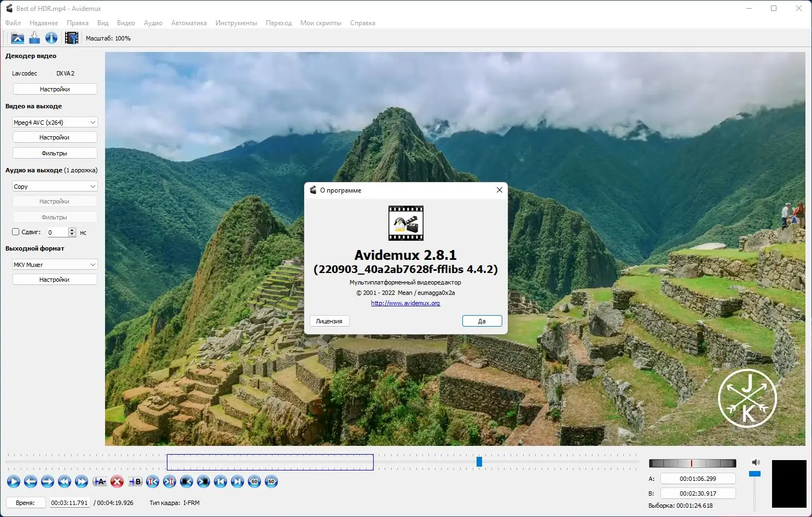This screenshot has height=517, width=812.
Task: Set marker A at current position
Action: [99, 482]
